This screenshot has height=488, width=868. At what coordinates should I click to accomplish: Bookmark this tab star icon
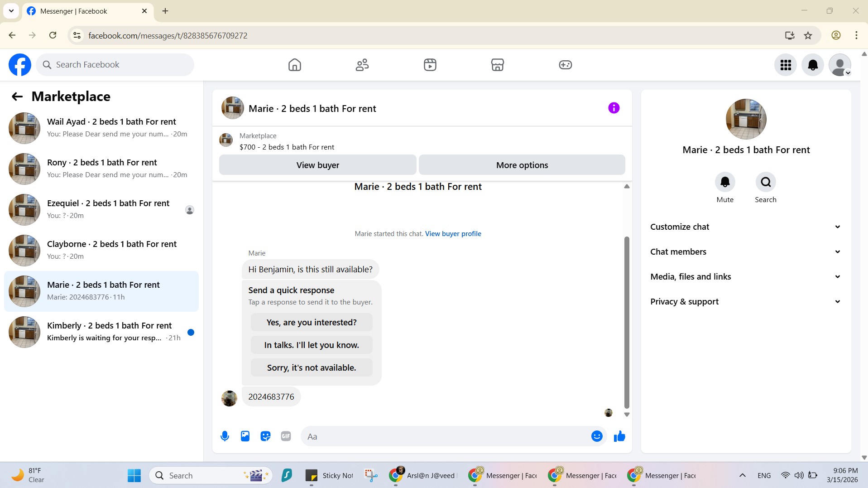808,35
